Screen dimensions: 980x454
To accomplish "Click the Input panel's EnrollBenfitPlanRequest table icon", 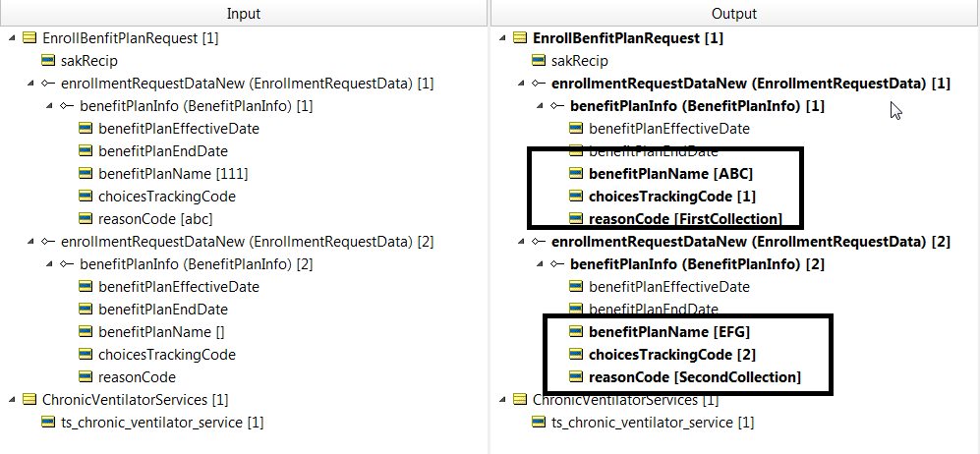I will (29, 38).
